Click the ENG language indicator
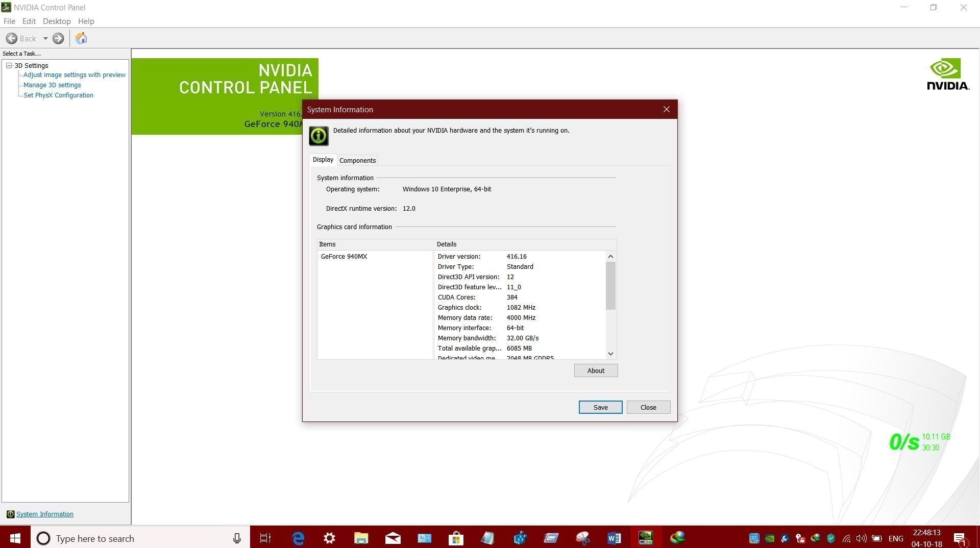Viewport: 980px width, 548px height. click(896, 538)
